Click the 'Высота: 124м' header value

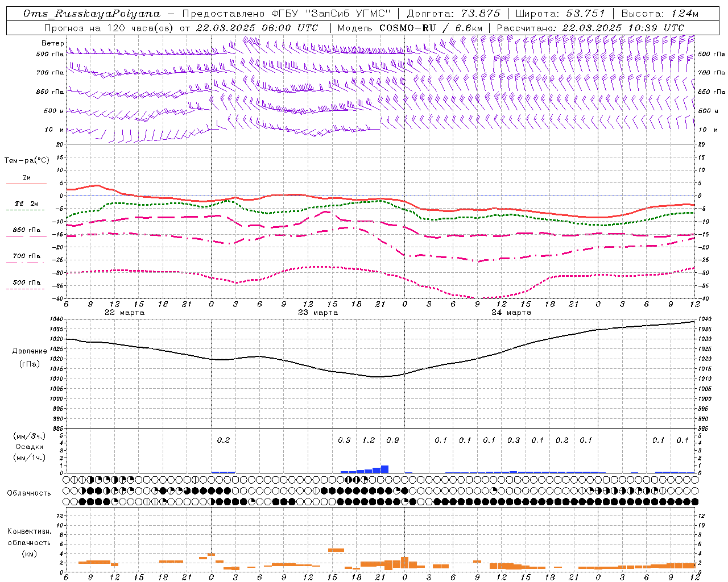(660, 14)
